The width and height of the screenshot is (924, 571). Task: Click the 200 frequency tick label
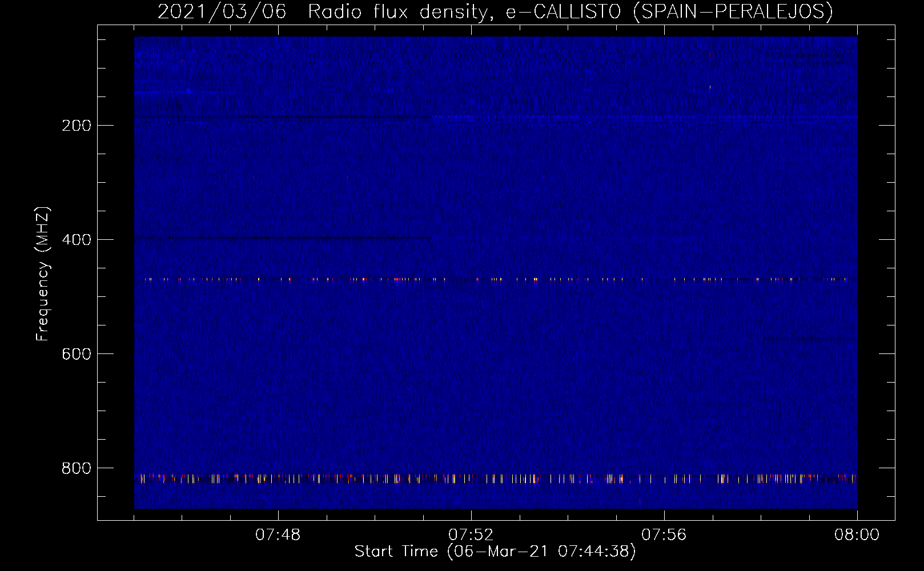(77, 126)
